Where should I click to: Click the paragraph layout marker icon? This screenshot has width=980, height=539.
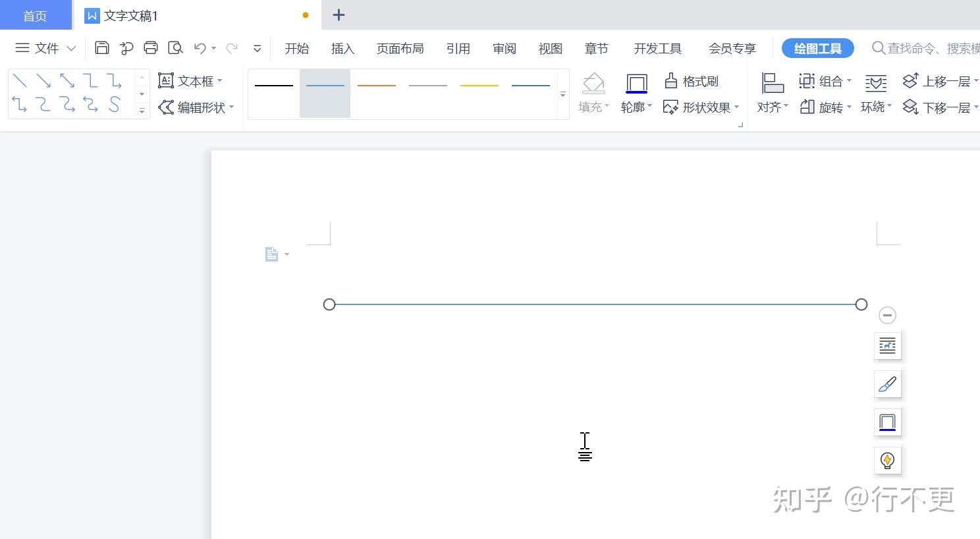click(x=271, y=254)
